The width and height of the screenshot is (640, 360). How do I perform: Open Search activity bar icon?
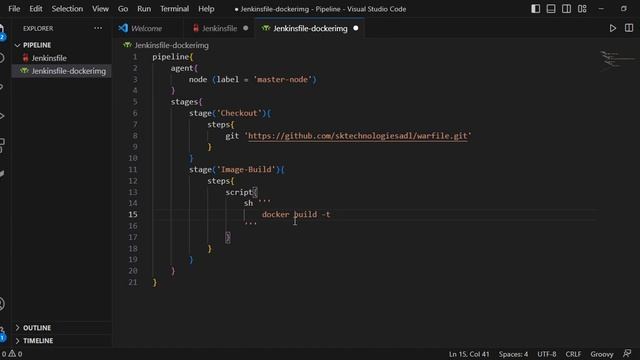pos(2,58)
